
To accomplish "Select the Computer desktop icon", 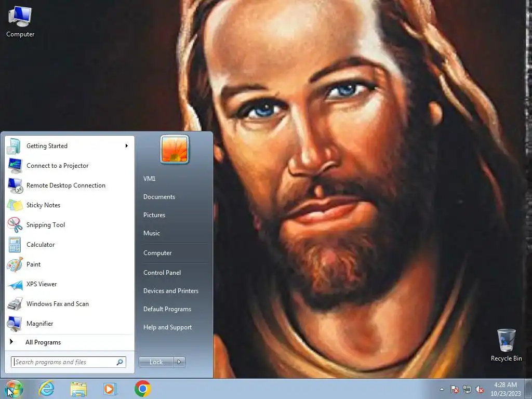I will 20,22.
